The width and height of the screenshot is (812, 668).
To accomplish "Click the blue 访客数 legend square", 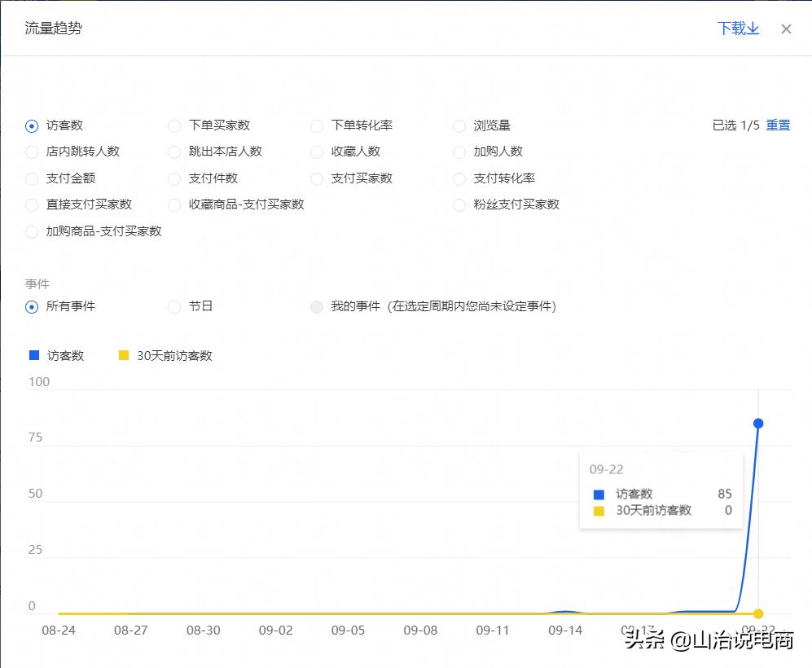I will [x=33, y=354].
